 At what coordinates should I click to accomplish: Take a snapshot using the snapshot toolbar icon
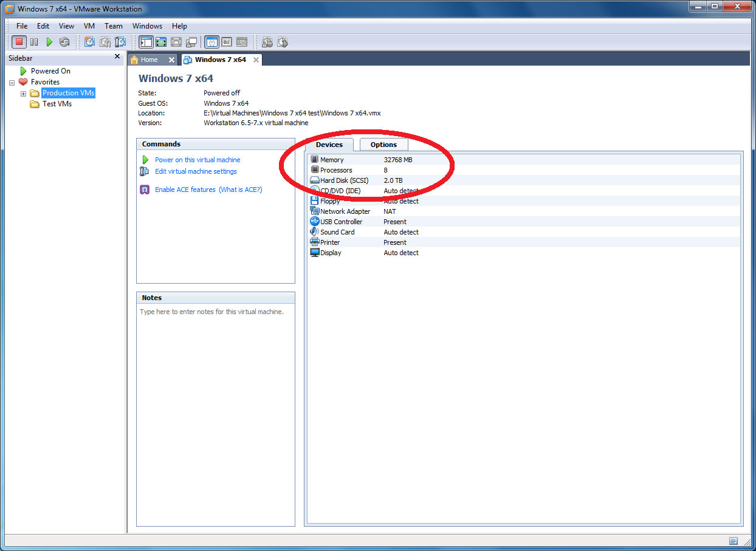tap(89, 41)
